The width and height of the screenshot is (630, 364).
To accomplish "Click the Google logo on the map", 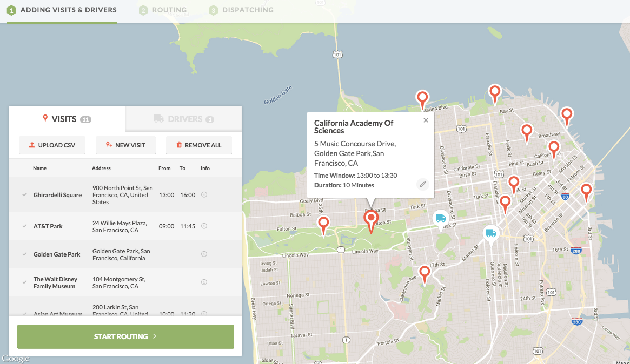I will click(16, 359).
